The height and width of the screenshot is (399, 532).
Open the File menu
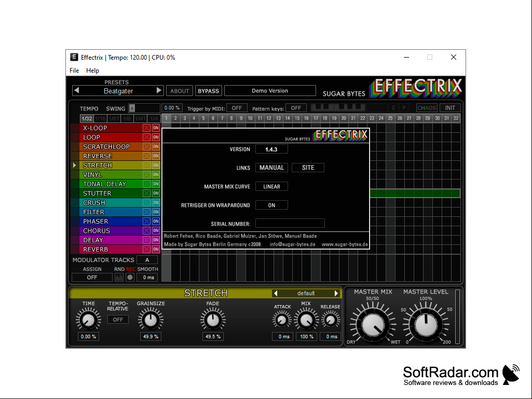click(x=74, y=70)
